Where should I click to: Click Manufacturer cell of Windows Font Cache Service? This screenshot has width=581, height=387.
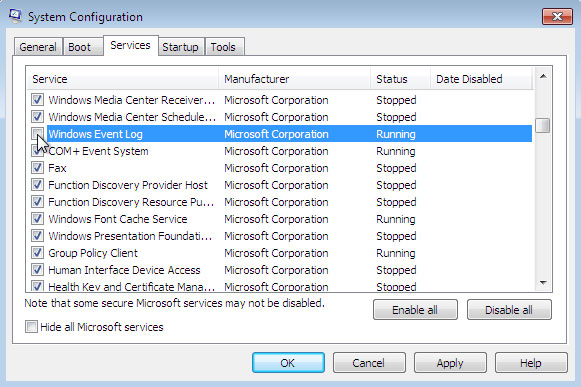tap(276, 219)
